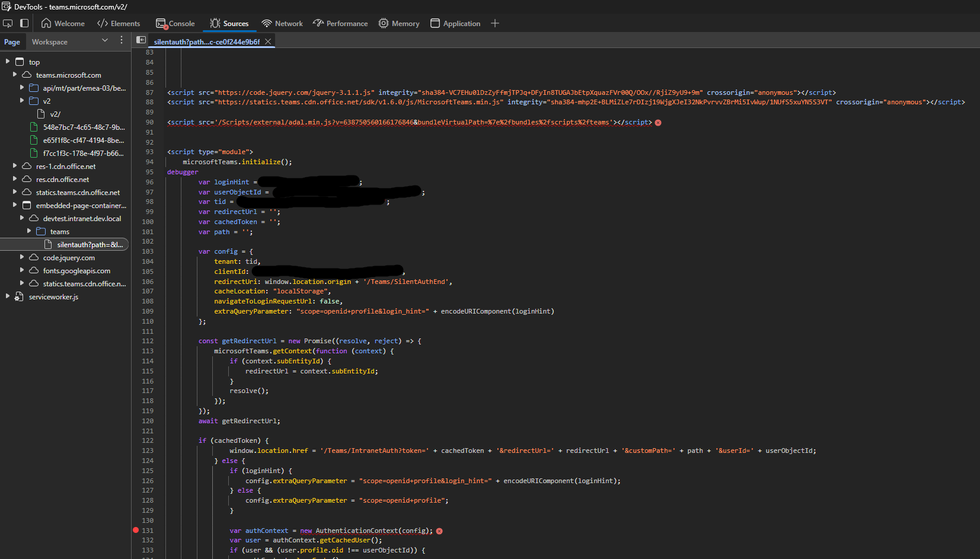Expand the api/mt/part/emea-03 folder
The image size is (980, 559).
[x=22, y=88]
